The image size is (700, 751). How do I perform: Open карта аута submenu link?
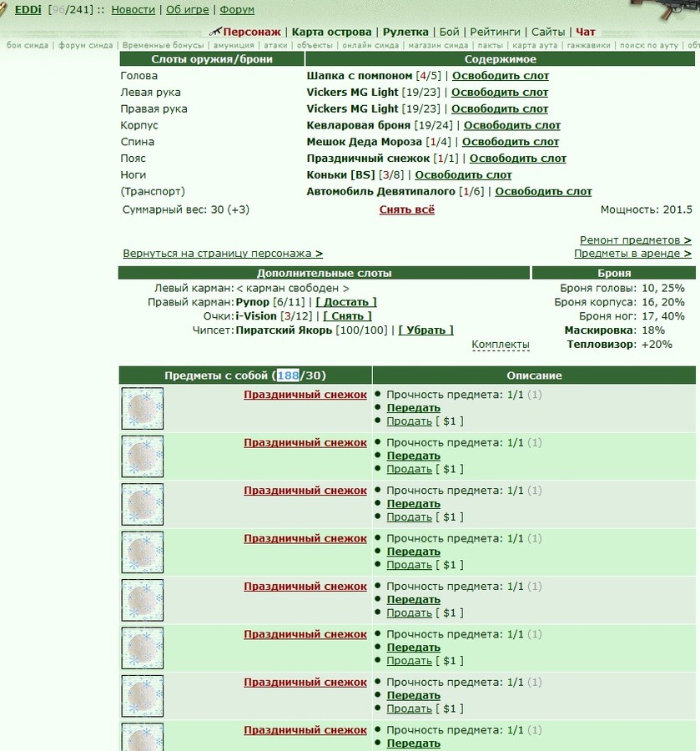(535, 45)
